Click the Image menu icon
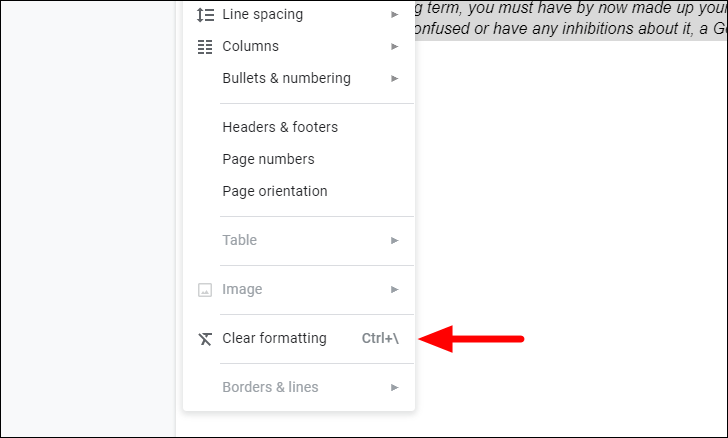Image resolution: width=728 pixels, height=438 pixels. 205,290
